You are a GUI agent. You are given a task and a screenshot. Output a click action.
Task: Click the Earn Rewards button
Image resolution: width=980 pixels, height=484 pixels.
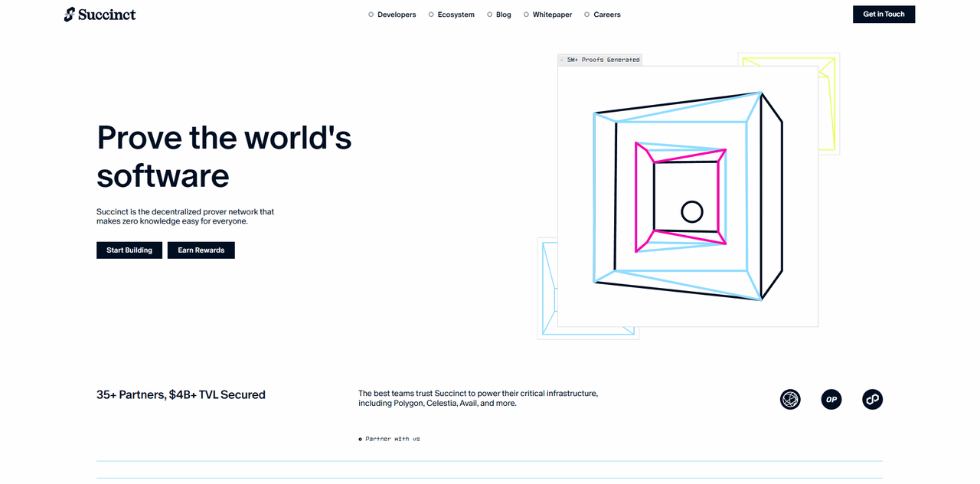click(x=201, y=250)
